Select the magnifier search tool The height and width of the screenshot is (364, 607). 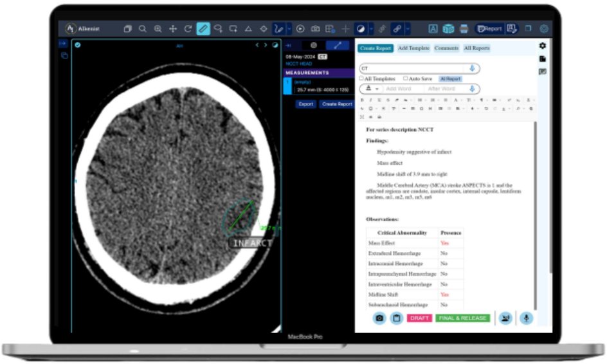click(143, 29)
